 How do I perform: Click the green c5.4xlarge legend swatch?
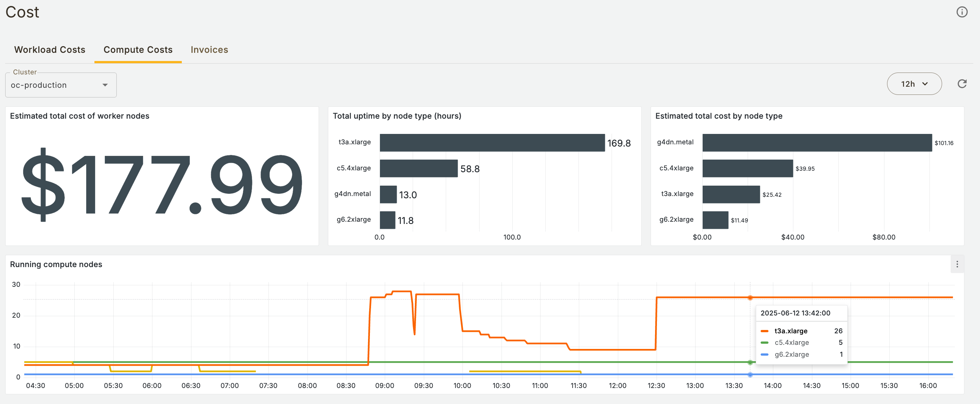click(764, 343)
